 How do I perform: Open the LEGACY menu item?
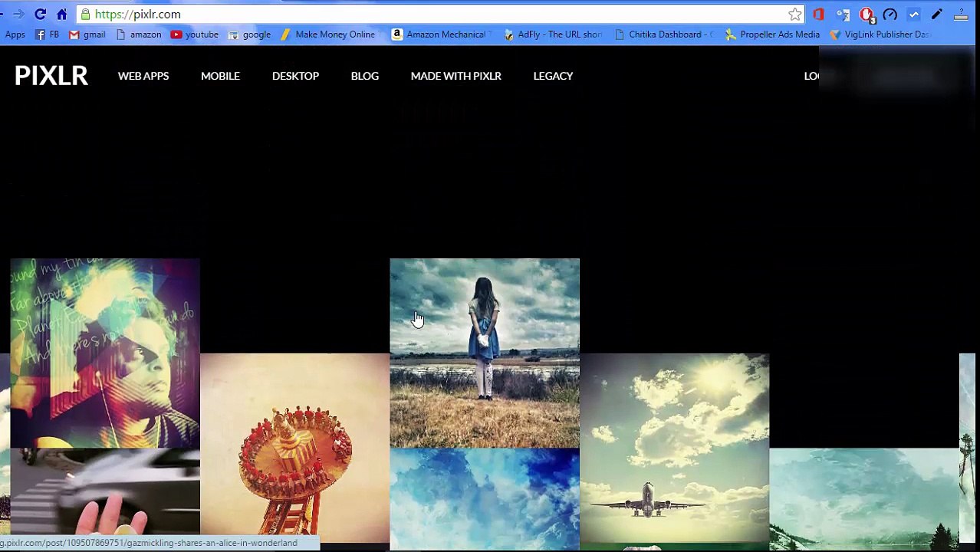[553, 76]
